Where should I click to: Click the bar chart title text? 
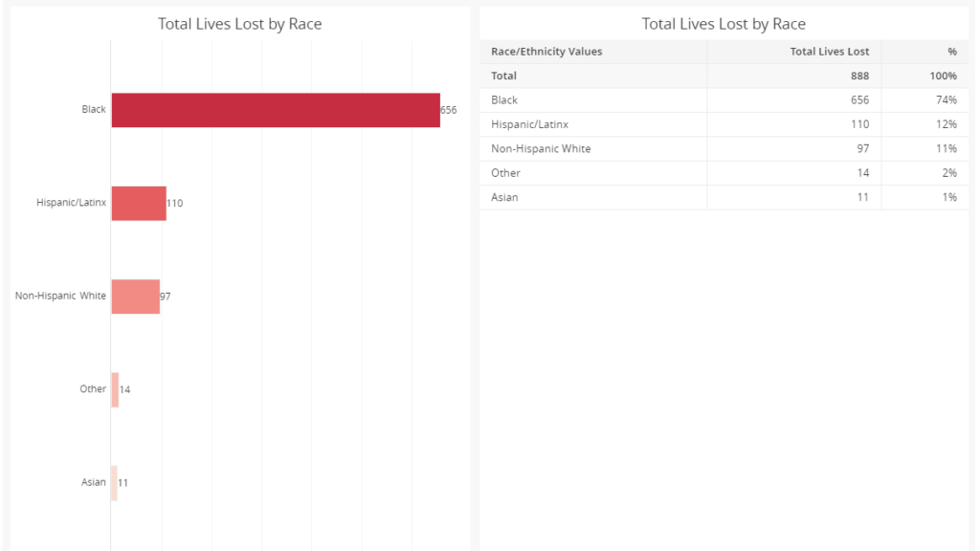pos(240,24)
